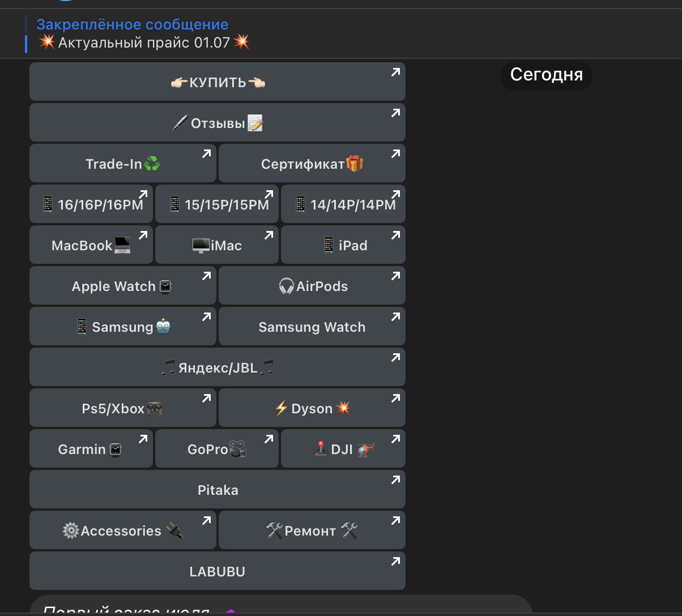Select the 16/16P/16PM iPhone prices
Screen dimensions: 682x616
point(91,204)
